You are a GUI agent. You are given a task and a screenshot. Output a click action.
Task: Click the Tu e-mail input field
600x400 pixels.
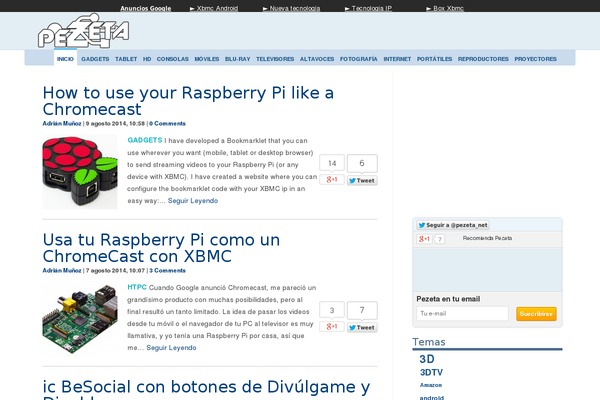point(462,313)
